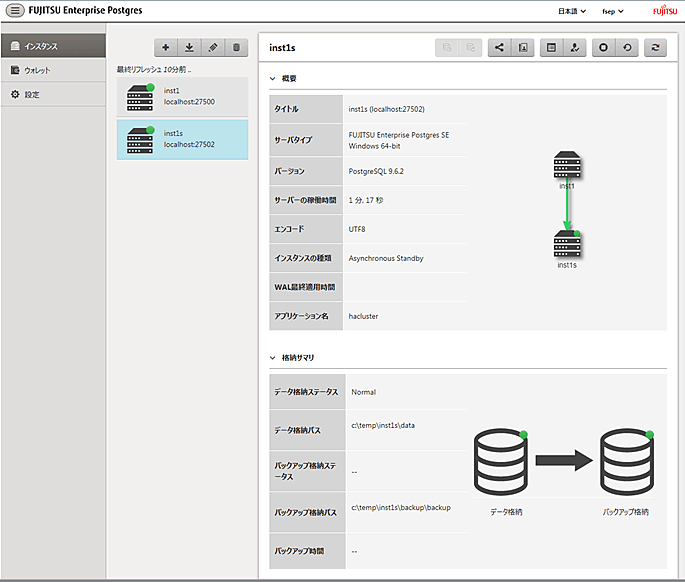Click the Asynchronous Standby value
Image resolution: width=685 pixels, height=582 pixels.
tap(386, 258)
